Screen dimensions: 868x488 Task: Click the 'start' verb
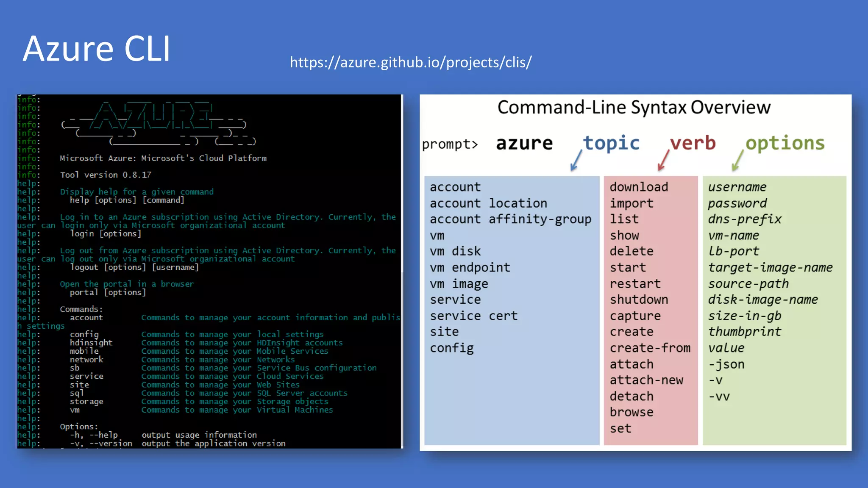(628, 268)
